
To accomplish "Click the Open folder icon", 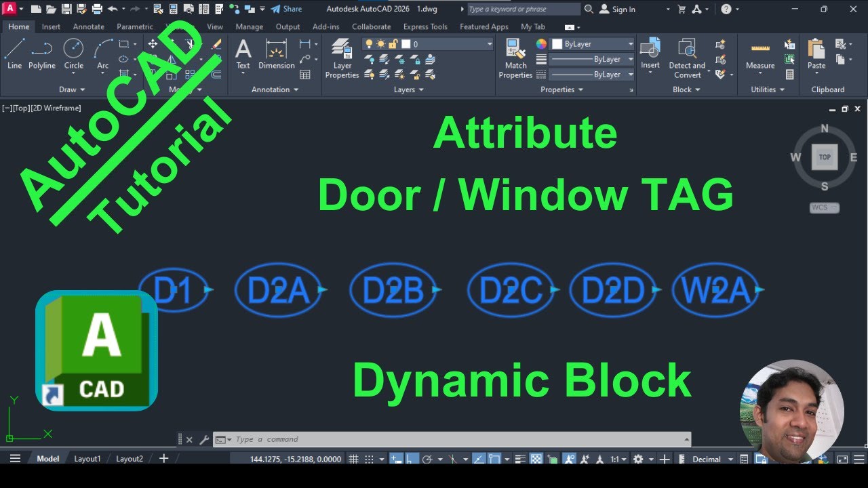I will (50, 9).
